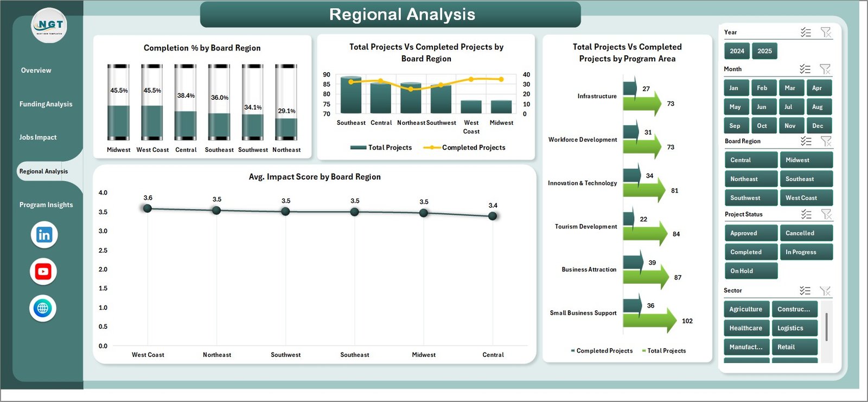
Task: Toggle multi-select on Board Region slicer
Action: [x=806, y=141]
